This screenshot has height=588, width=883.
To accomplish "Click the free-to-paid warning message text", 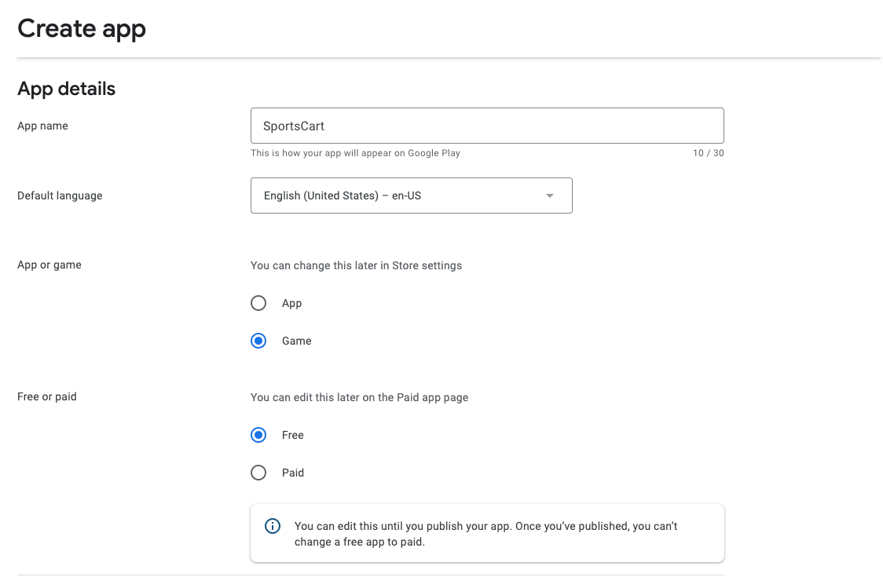I will [485, 534].
